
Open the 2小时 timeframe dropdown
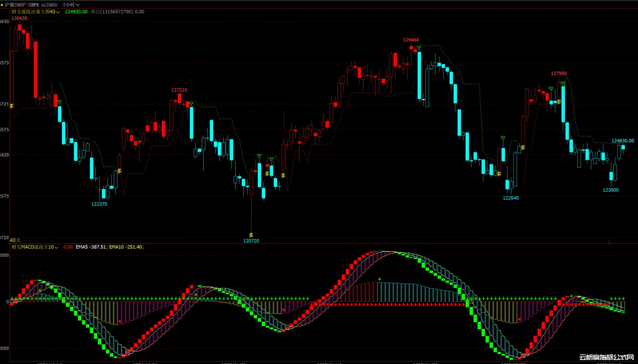(x=71, y=5)
